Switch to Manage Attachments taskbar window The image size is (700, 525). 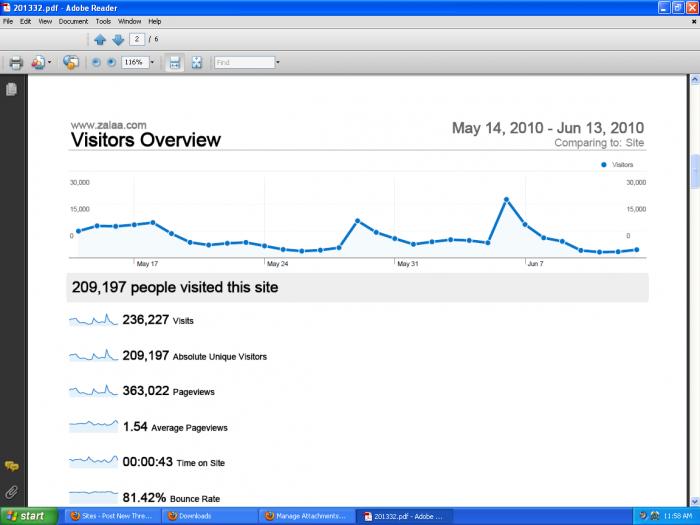coord(306,516)
